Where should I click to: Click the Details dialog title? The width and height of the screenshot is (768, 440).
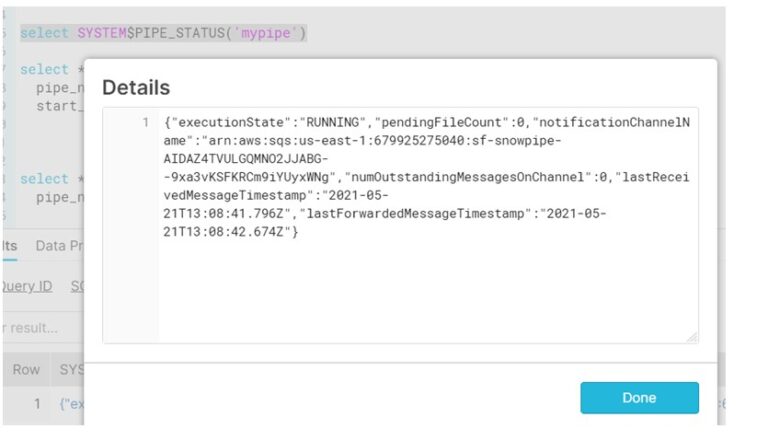136,87
